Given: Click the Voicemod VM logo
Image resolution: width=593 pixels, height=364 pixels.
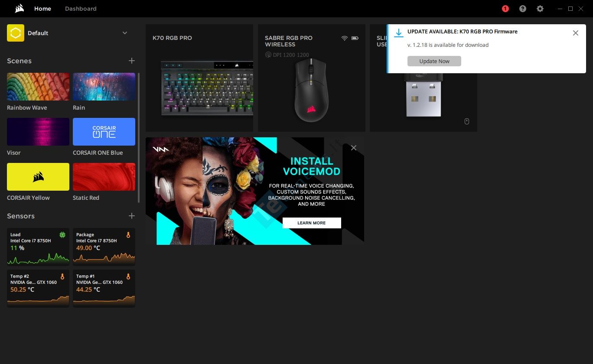Looking at the screenshot, I should 161,149.
